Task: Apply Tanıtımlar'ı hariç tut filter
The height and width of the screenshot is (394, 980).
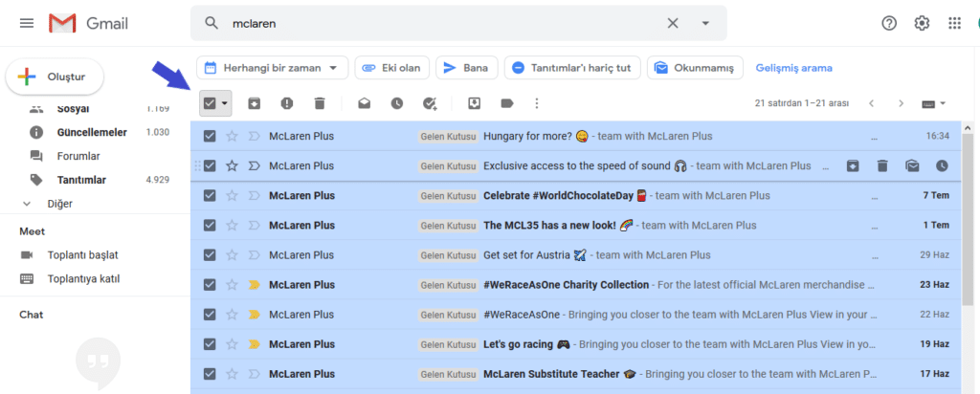Action: pos(572,68)
